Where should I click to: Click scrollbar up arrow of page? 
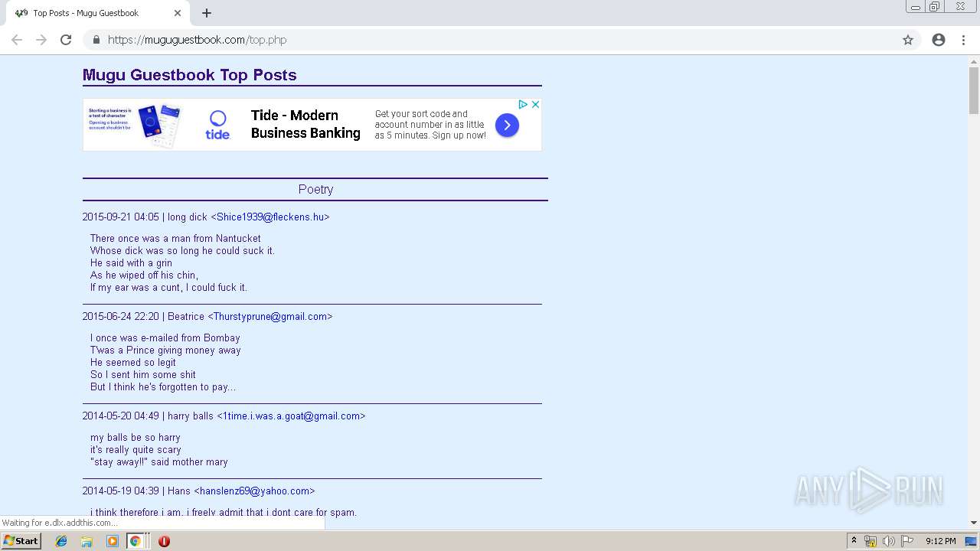[974, 61]
